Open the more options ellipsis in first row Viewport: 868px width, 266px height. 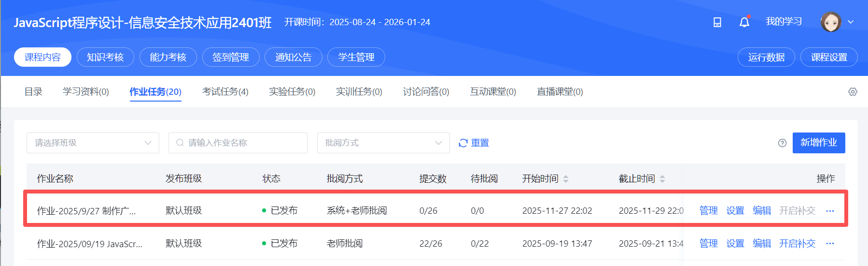click(x=830, y=211)
